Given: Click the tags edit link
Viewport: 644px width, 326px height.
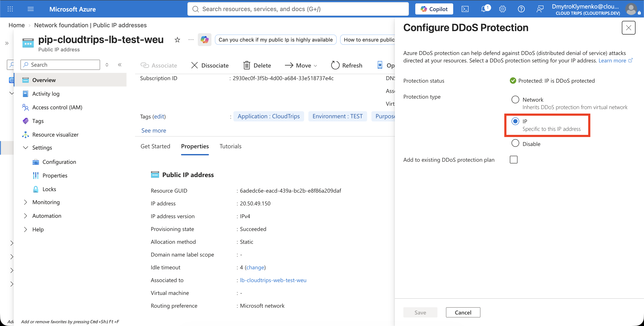Looking at the screenshot, I should (159, 116).
